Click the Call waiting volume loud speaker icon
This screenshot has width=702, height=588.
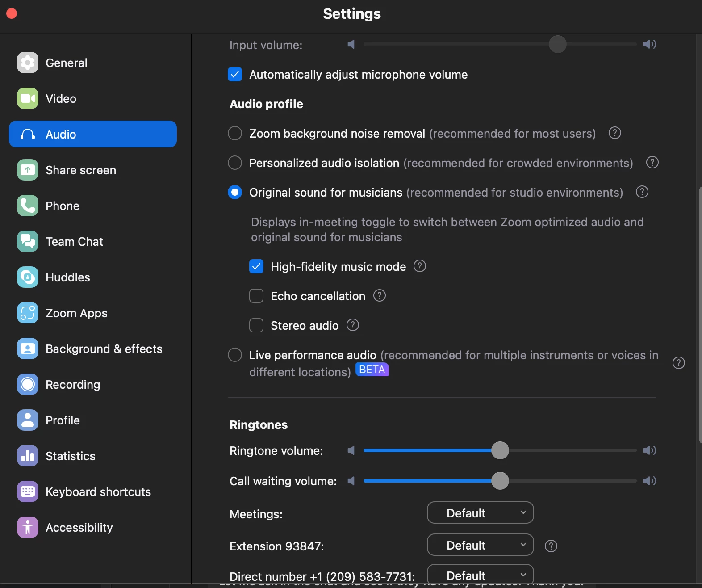point(650,481)
